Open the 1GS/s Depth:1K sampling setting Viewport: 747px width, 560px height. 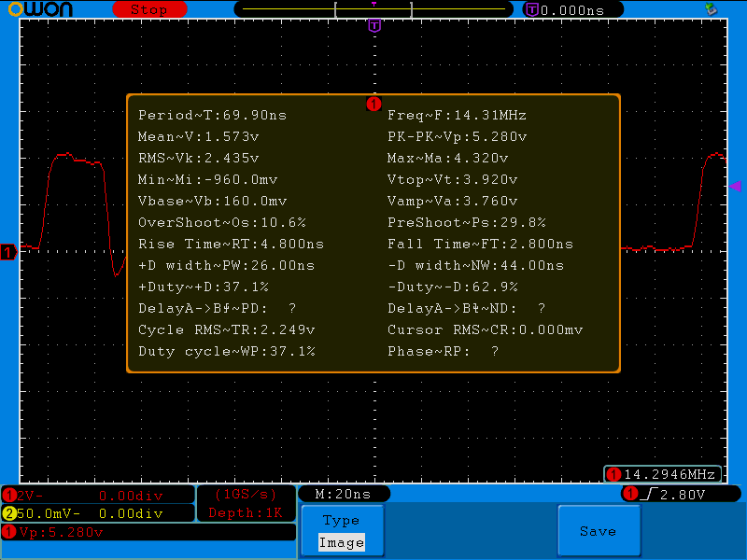pos(246,503)
